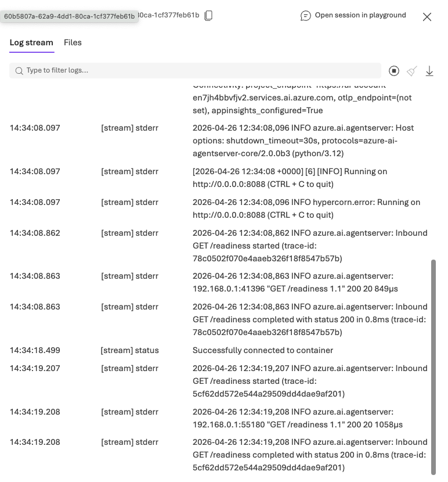The width and height of the screenshot is (448, 482).
Task: Click the session ID tooltip text
Action: pos(69,16)
